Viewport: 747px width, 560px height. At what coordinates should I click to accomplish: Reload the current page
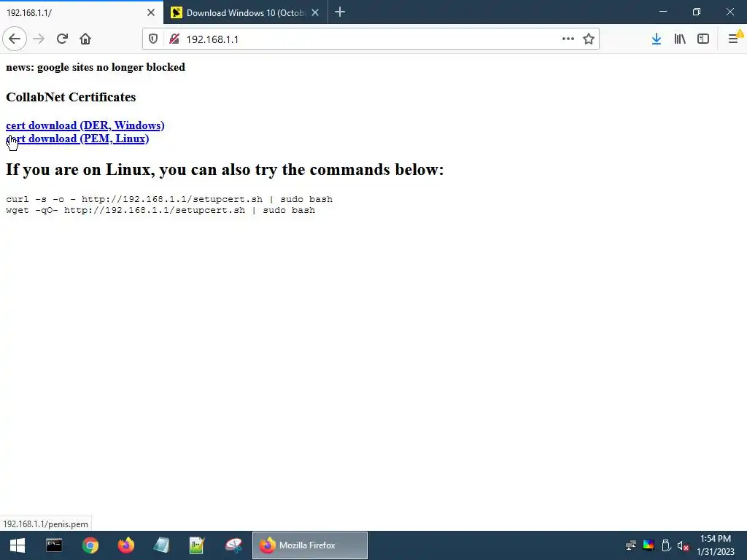click(62, 39)
